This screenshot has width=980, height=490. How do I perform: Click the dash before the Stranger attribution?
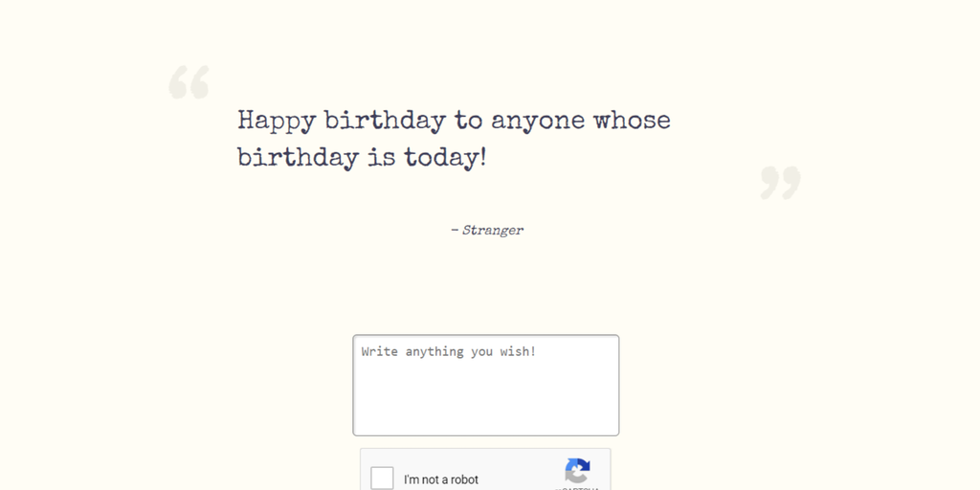(x=455, y=231)
